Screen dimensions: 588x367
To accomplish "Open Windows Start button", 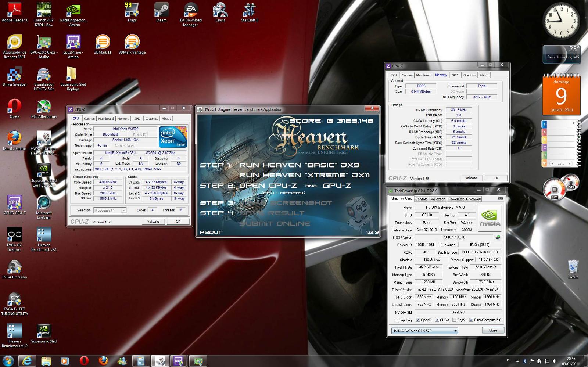I will pyautogui.click(x=8, y=361).
